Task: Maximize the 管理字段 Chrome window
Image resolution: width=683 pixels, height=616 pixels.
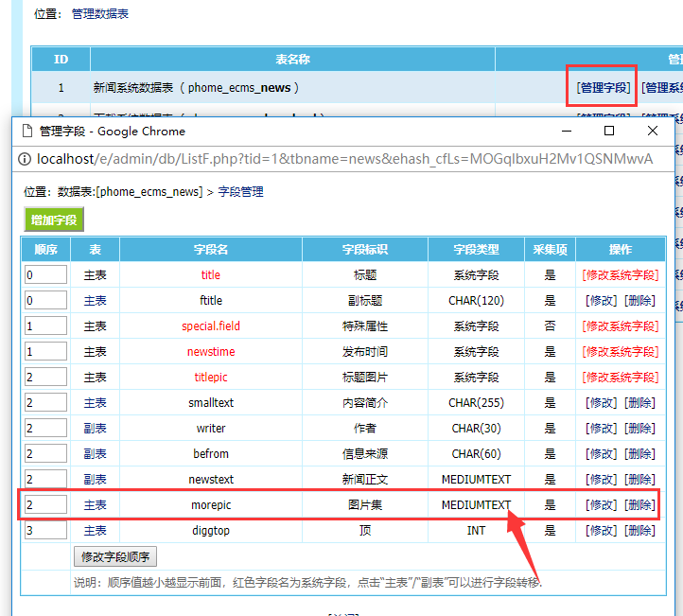Action: click(x=609, y=131)
